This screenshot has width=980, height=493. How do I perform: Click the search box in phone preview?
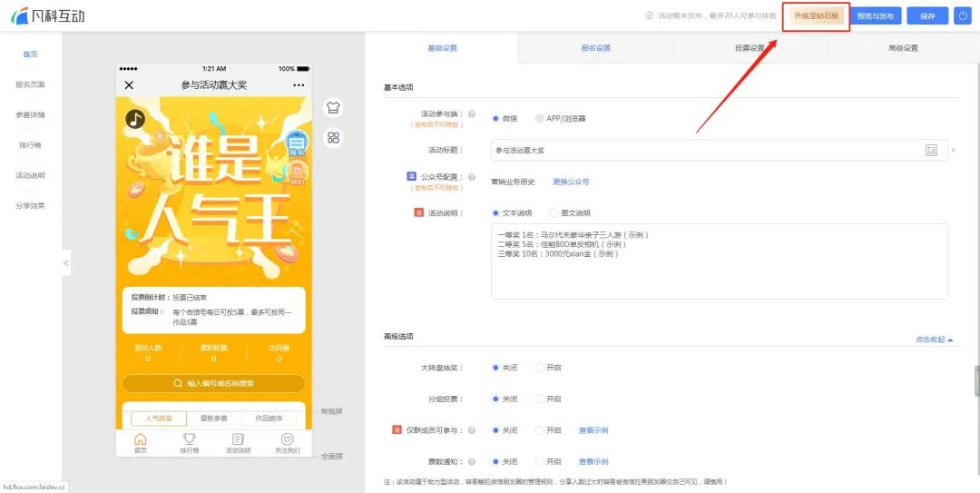(x=214, y=383)
